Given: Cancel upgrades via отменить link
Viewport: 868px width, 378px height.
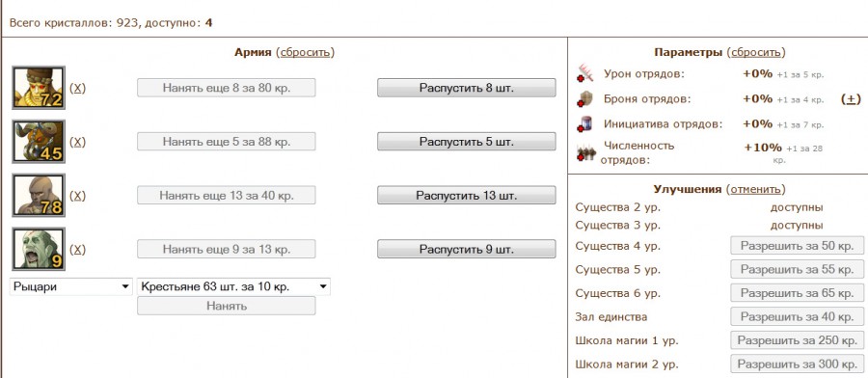Looking at the screenshot, I should click(755, 189).
